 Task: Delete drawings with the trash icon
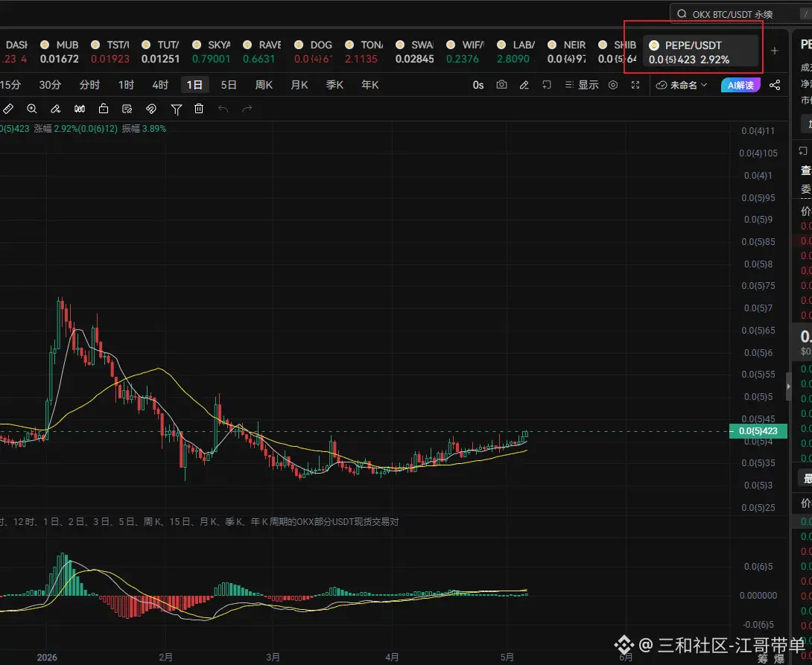point(199,109)
